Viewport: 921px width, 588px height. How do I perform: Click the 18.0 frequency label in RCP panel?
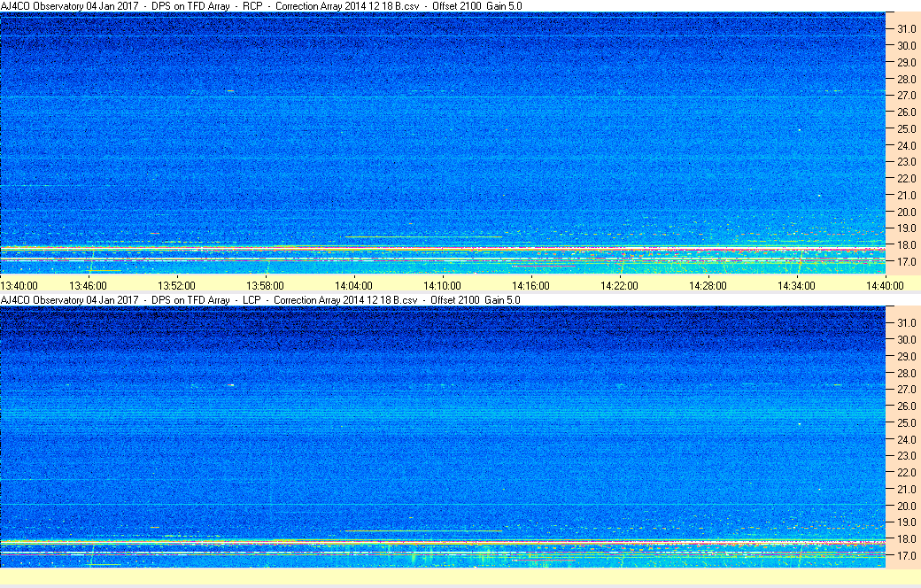pyautogui.click(x=906, y=245)
